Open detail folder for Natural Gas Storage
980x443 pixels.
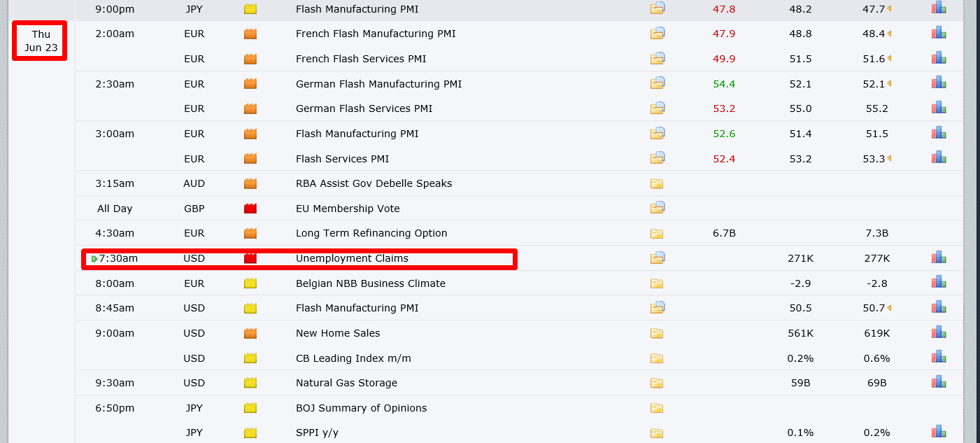(656, 383)
